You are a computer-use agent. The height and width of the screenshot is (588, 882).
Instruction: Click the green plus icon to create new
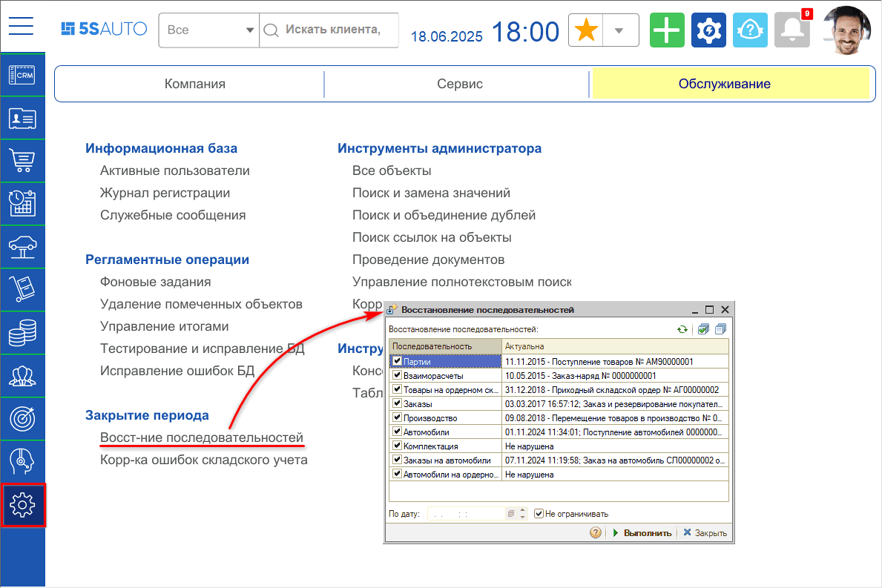tap(666, 30)
